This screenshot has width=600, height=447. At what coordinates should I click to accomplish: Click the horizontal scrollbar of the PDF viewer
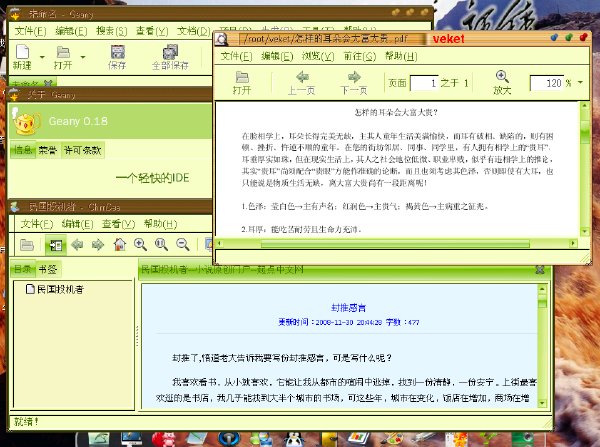(x=395, y=244)
